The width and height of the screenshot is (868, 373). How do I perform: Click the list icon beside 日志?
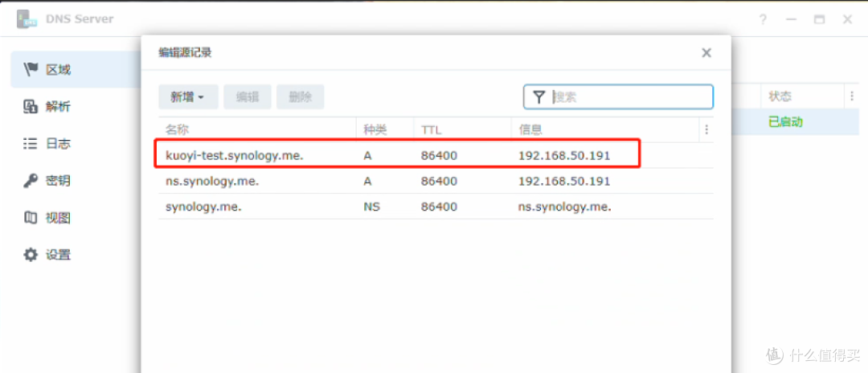coord(30,144)
